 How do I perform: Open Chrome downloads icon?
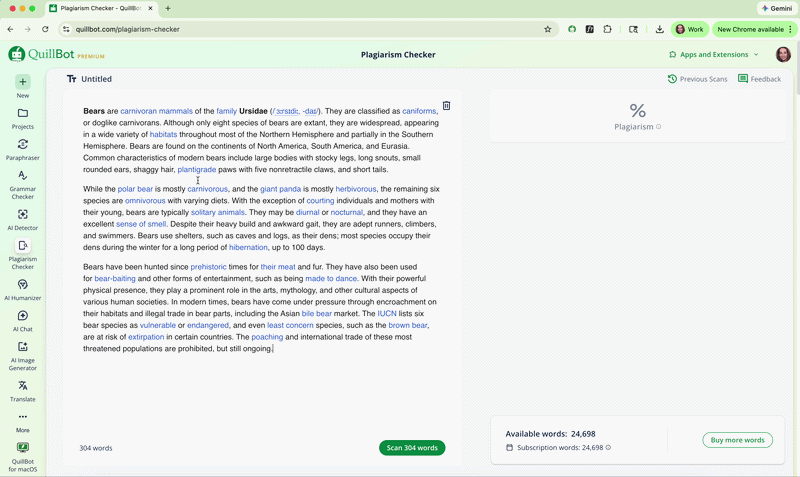click(659, 29)
